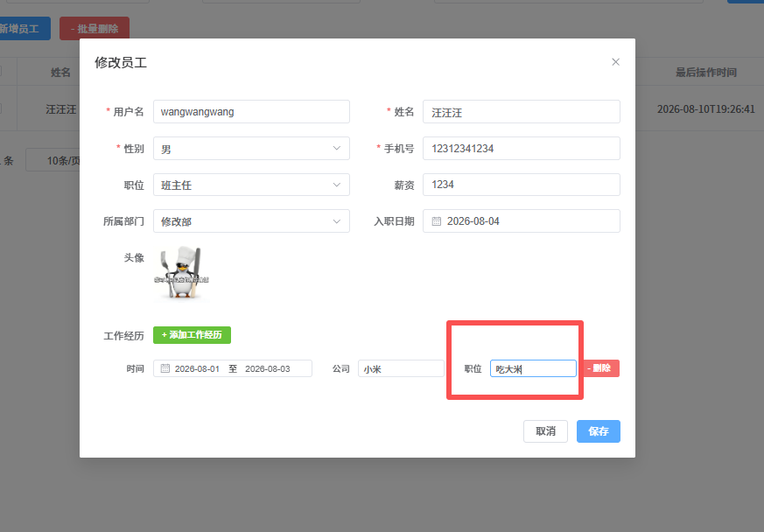Expand the 所属部门 dropdown showing 修改部

pyautogui.click(x=251, y=221)
